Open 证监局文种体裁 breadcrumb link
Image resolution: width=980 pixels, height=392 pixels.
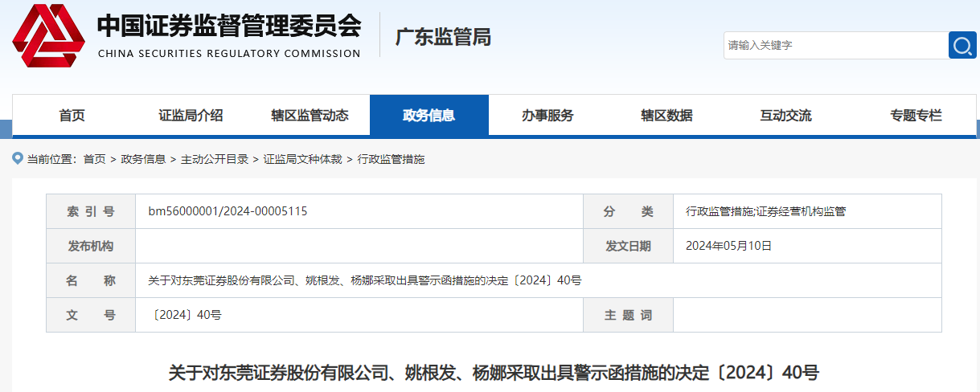pyautogui.click(x=303, y=159)
